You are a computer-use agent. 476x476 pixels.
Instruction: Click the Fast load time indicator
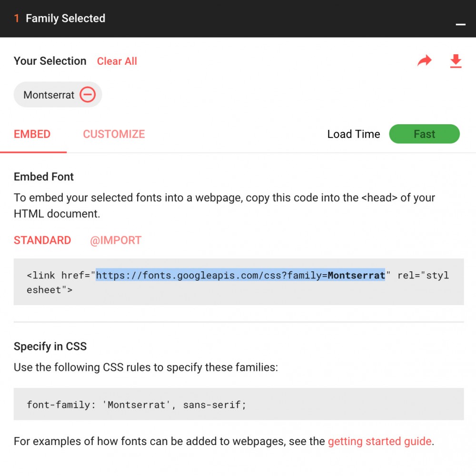coord(424,134)
